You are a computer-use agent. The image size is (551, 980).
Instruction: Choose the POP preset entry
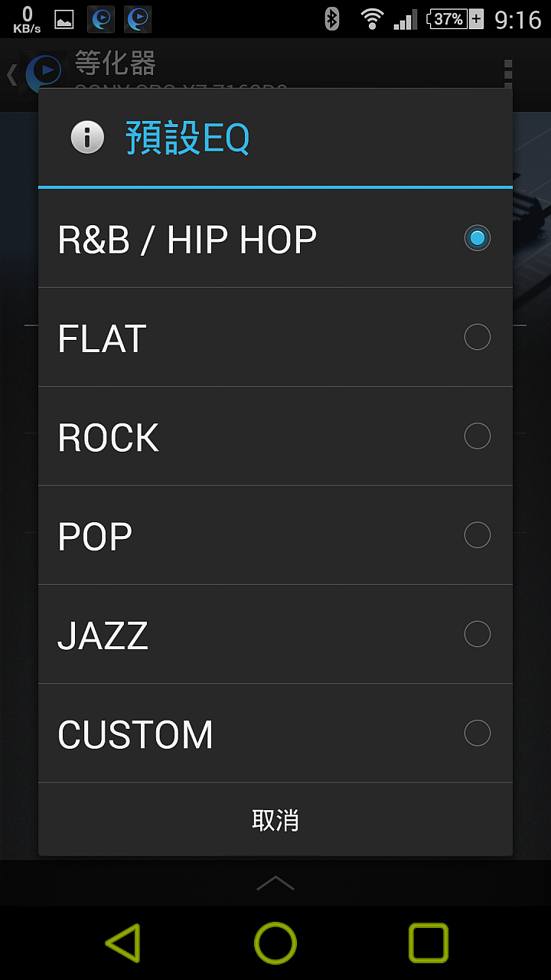275,535
